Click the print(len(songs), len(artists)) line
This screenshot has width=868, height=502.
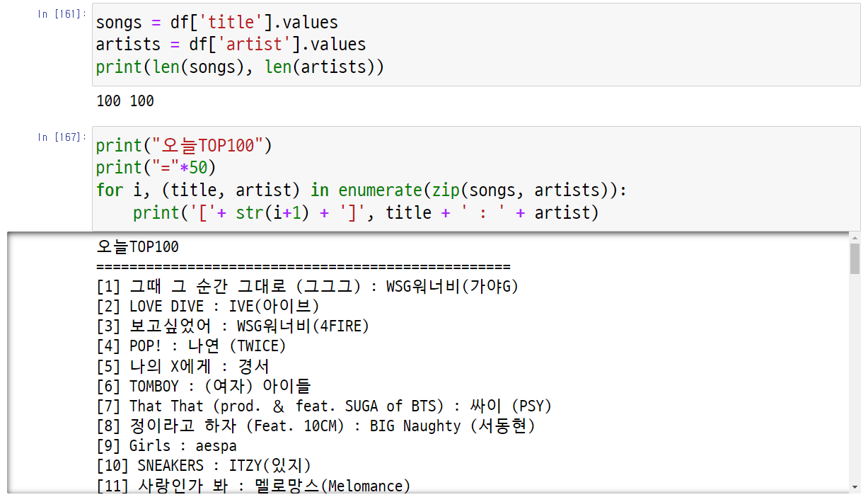tap(240, 67)
